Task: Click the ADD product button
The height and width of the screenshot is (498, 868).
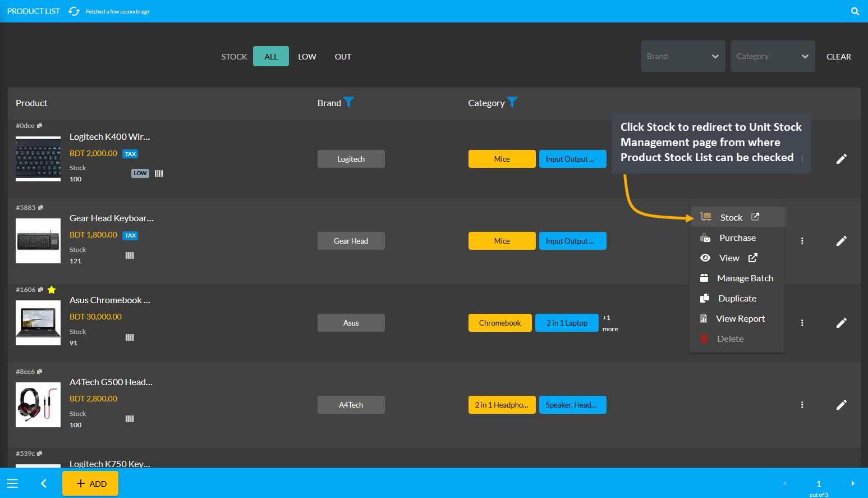Action: click(90, 483)
